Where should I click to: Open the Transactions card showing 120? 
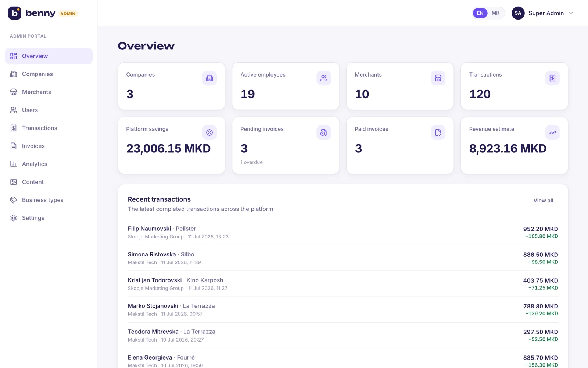[514, 86]
